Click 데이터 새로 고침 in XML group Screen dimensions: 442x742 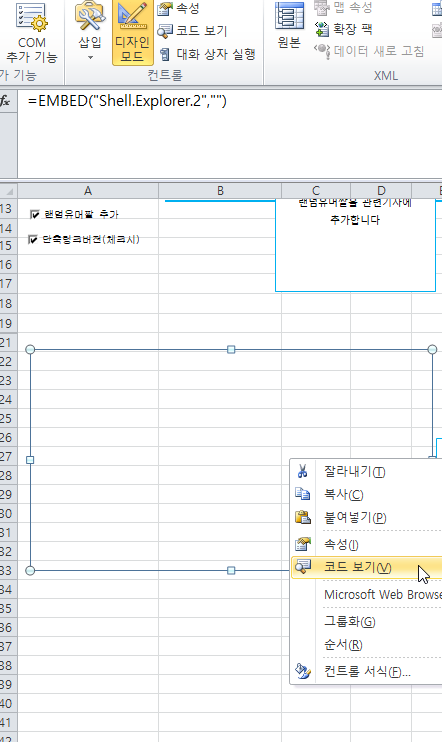(369, 51)
